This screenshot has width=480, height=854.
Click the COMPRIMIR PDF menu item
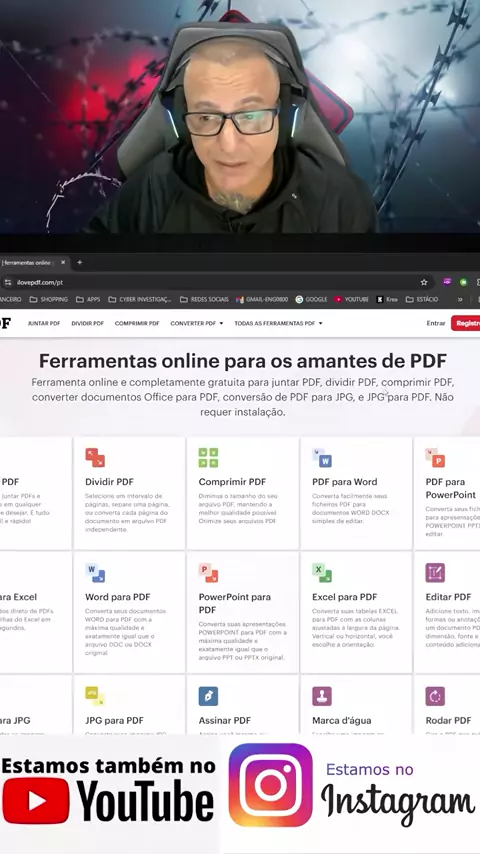click(137, 324)
